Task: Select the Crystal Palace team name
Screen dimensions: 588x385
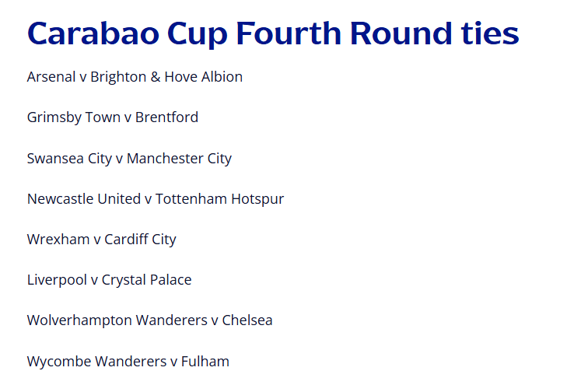Action: 146,280
